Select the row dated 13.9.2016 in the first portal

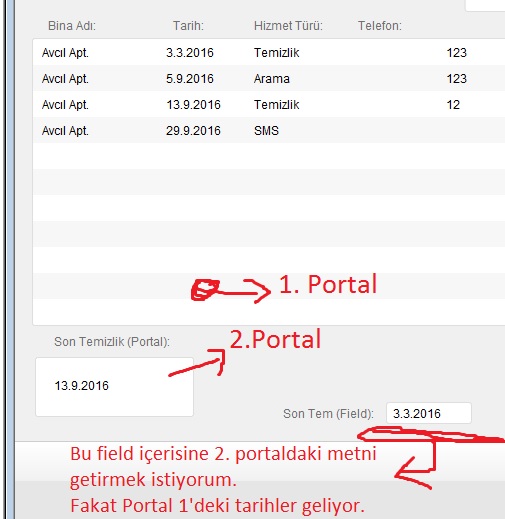(x=269, y=104)
